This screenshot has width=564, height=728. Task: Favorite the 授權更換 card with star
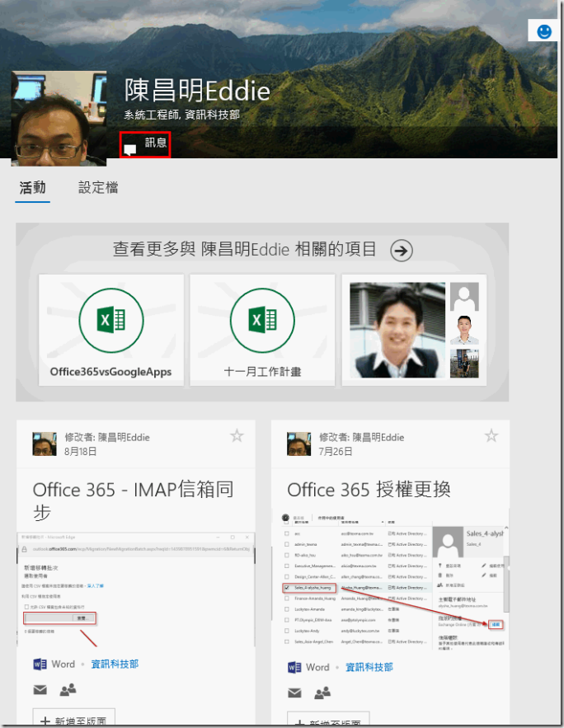pos(491,436)
